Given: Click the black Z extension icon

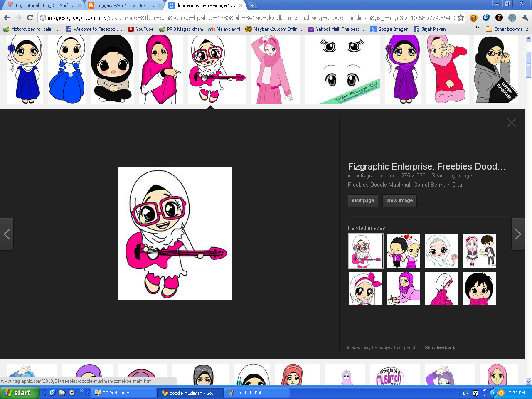Looking at the screenshot, I should (499, 17).
